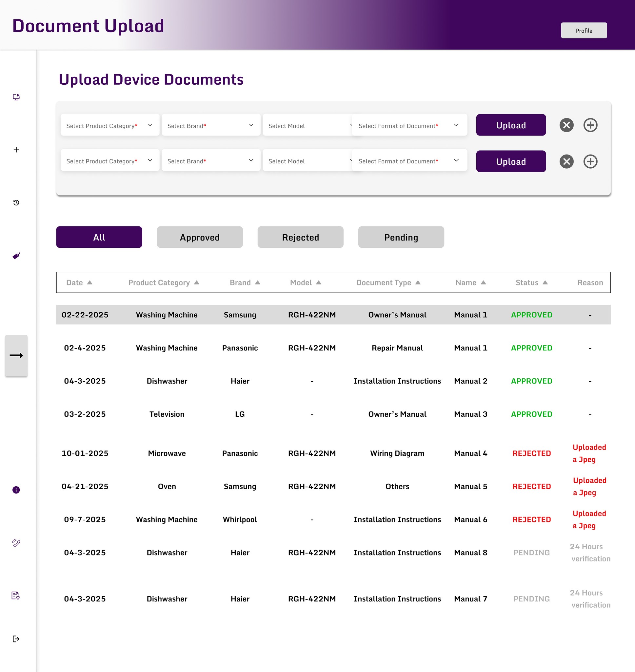Screen dimensions: 635x672
Task: Switch to the Rejected filter tab
Action: click(300, 237)
